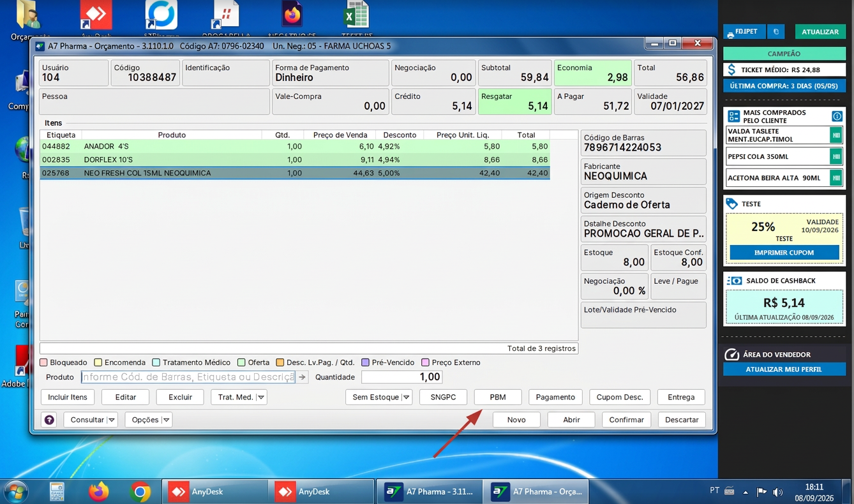Click info icon in Mais Comprados panel
This screenshot has height=504, width=854.
point(837,116)
